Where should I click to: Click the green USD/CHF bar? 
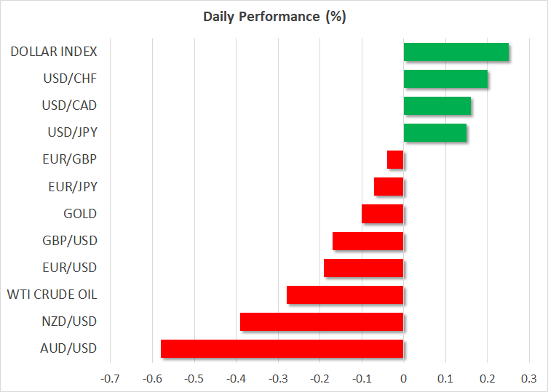[x=445, y=79]
